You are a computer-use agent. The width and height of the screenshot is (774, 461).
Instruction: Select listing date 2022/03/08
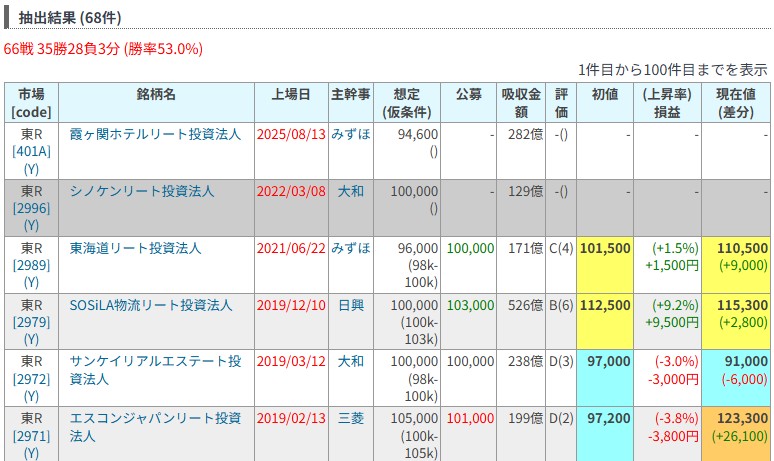(291, 191)
